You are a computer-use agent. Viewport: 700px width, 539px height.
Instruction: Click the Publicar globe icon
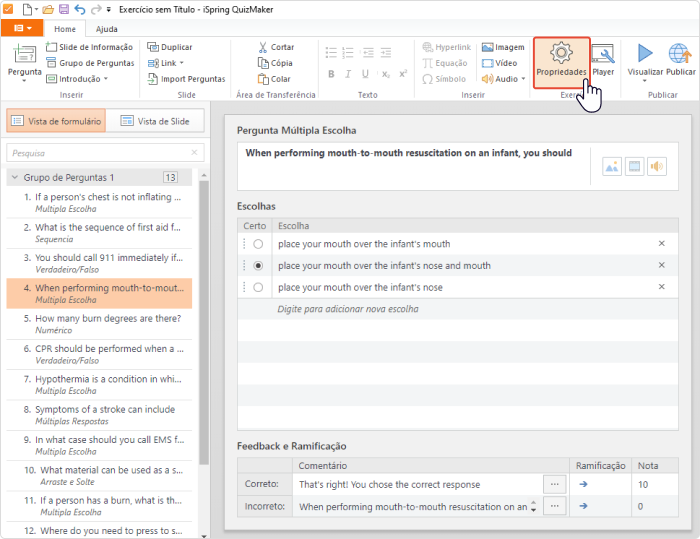[x=680, y=54]
